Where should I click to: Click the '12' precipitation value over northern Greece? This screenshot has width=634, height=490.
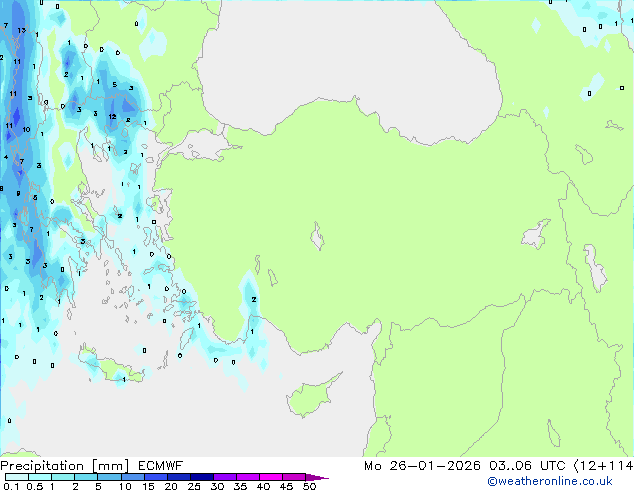coord(112,116)
